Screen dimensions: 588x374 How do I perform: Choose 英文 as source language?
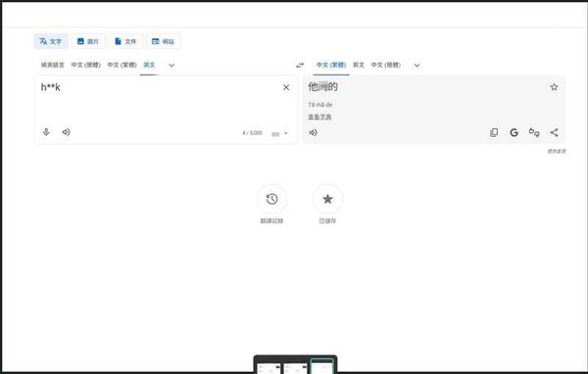pos(149,65)
